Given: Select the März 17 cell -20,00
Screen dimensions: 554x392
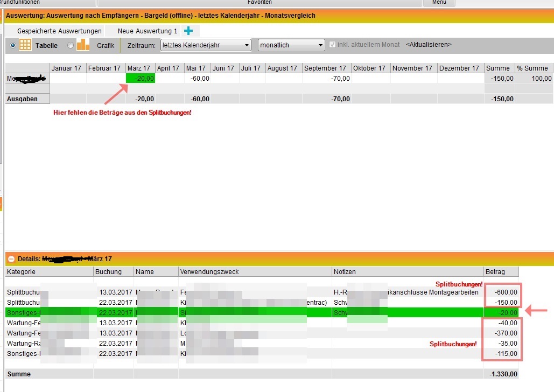Looking at the screenshot, I should pos(141,79).
